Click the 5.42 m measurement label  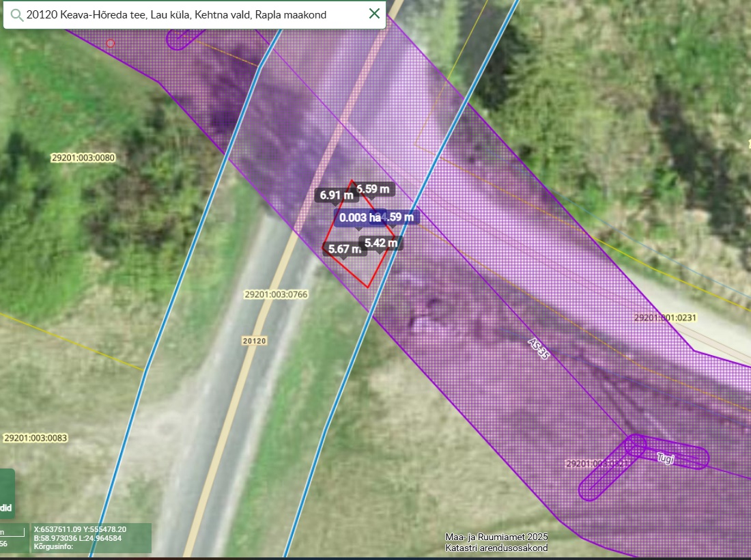(380, 242)
